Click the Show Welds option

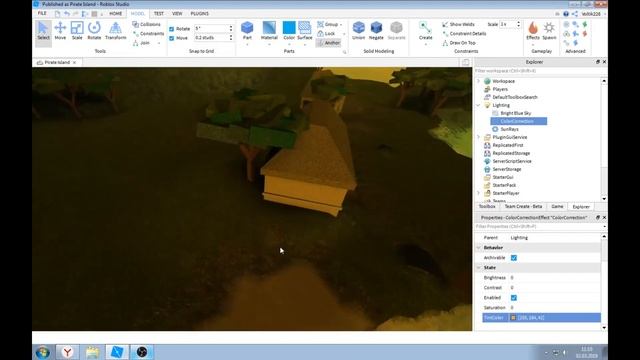click(458, 24)
